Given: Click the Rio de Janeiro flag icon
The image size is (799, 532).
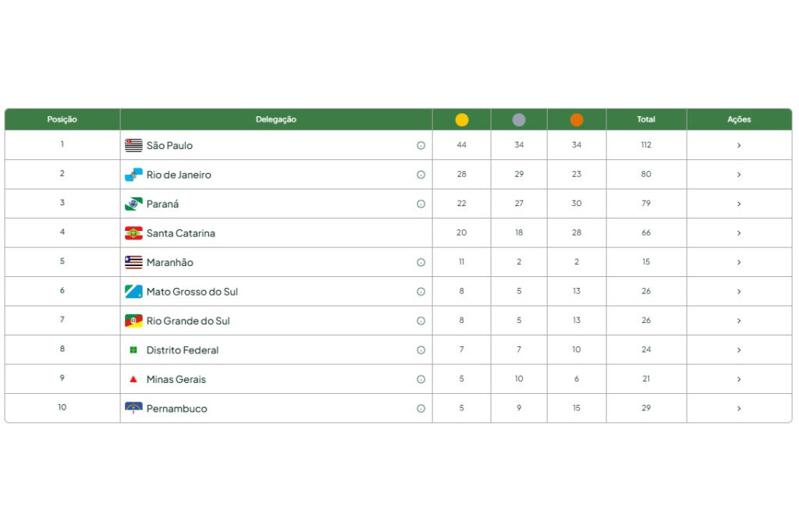Looking at the screenshot, I should pyautogui.click(x=133, y=175).
